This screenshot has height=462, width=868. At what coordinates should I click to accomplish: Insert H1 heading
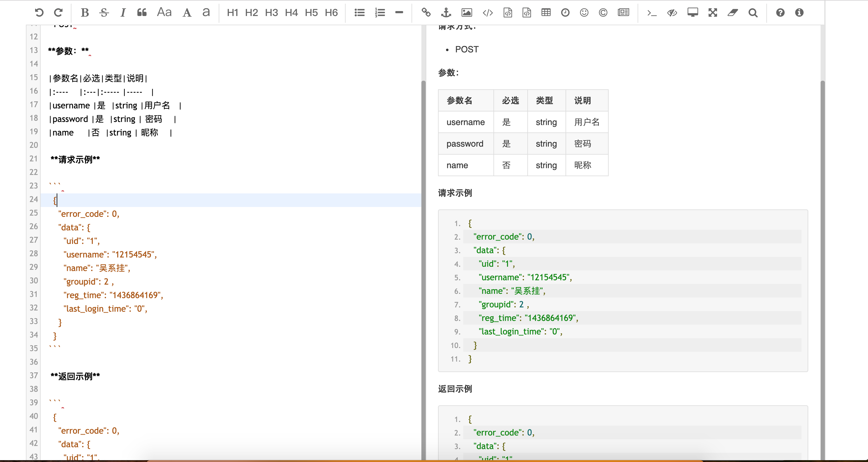(x=233, y=13)
